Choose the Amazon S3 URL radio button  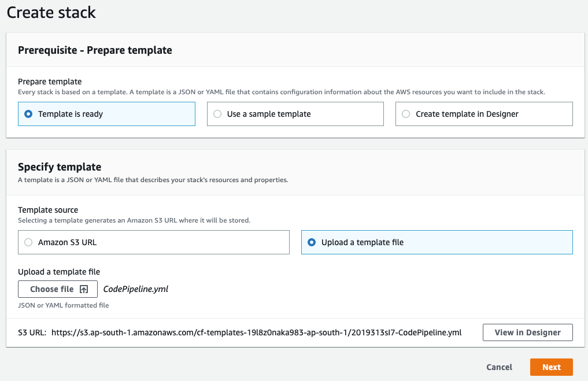tap(28, 242)
